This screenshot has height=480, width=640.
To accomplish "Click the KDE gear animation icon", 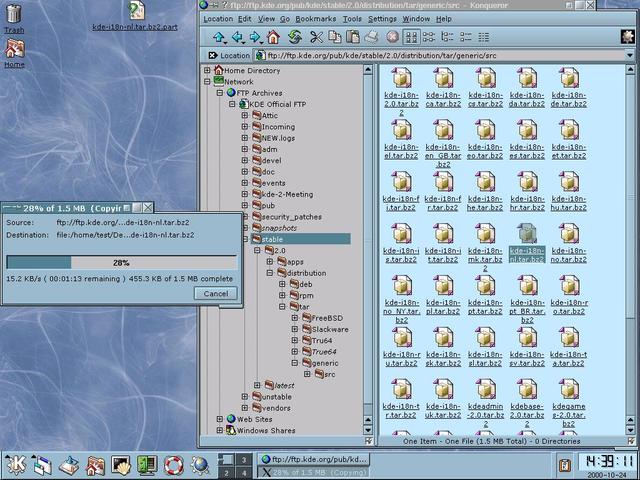I will click(627, 37).
